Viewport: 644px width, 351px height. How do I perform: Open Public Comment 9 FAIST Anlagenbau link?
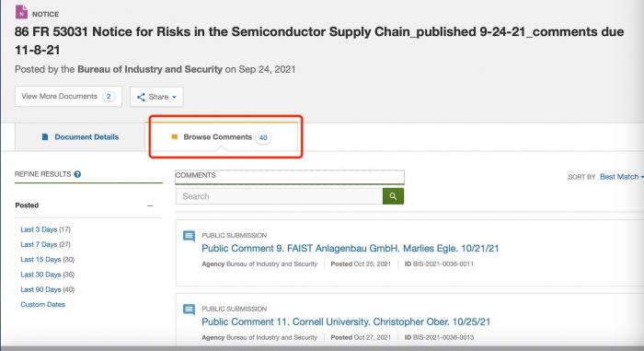click(350, 249)
